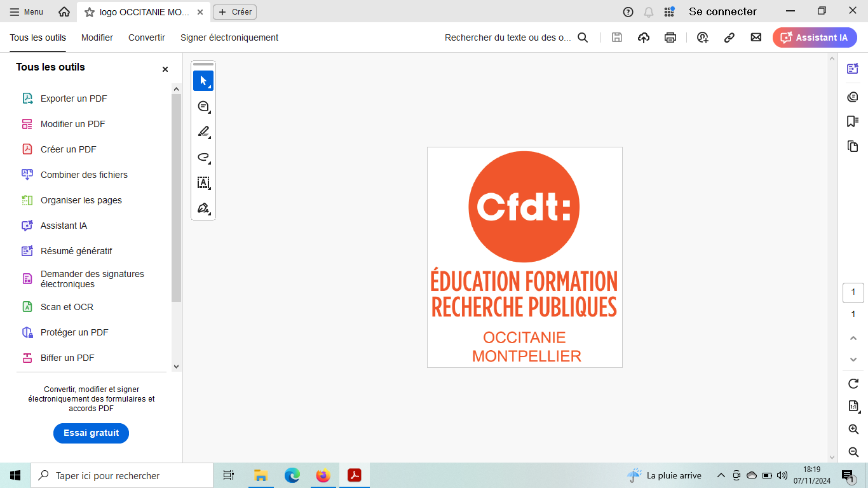Viewport: 868px width, 488px height.
Task: Rotate the page using the rotate icon
Action: 853,384
